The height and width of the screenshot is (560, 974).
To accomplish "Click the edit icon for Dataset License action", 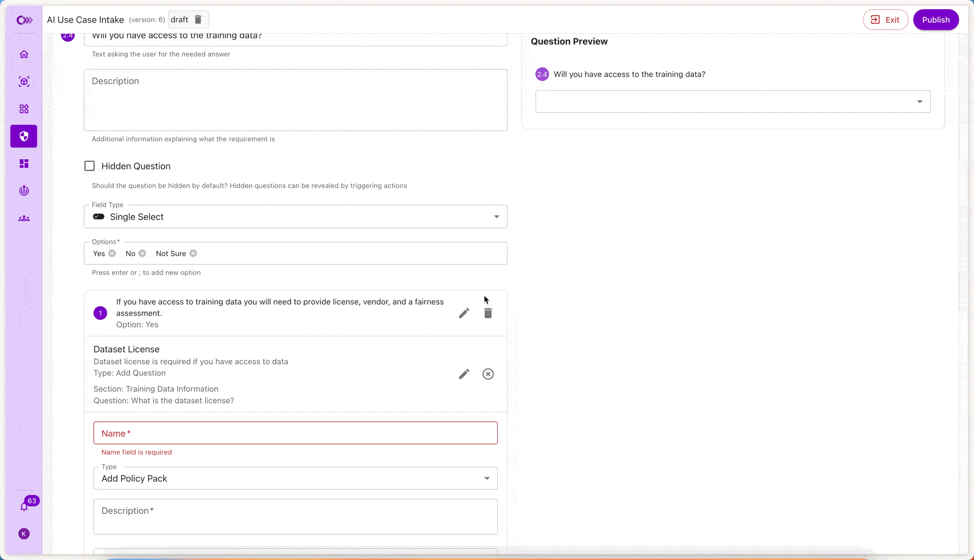I will pos(464,374).
